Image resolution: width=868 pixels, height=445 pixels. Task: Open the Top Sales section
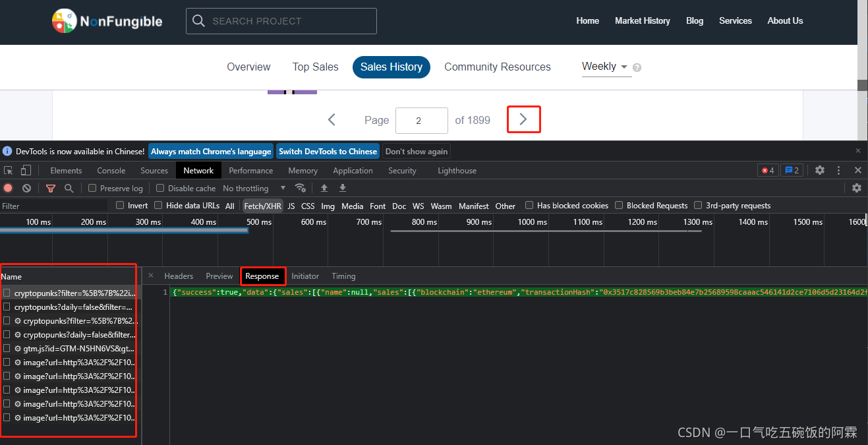coord(315,67)
